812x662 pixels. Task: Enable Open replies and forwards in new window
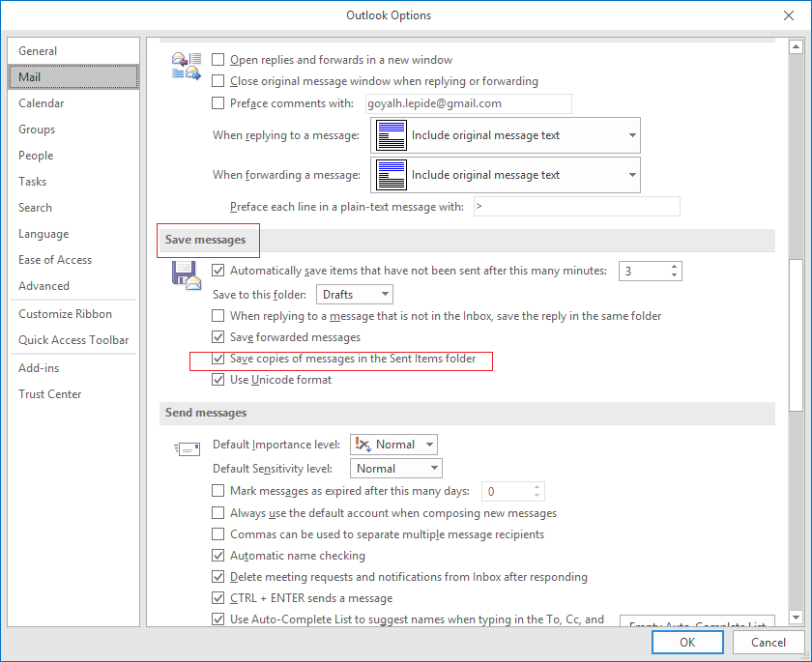(218, 60)
